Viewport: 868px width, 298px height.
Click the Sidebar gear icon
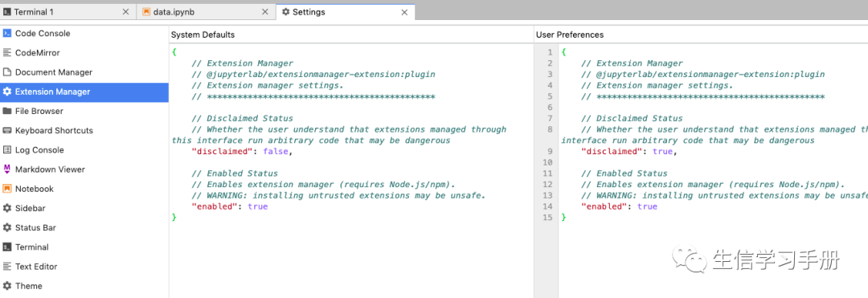coord(7,208)
